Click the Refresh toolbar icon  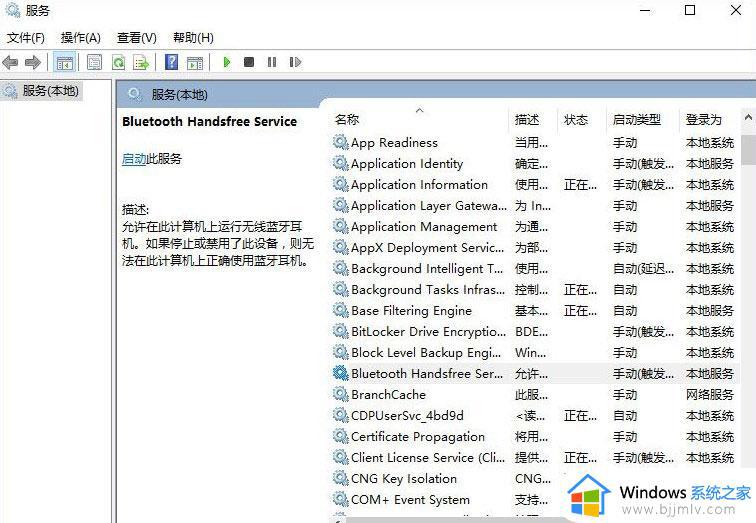[118, 62]
